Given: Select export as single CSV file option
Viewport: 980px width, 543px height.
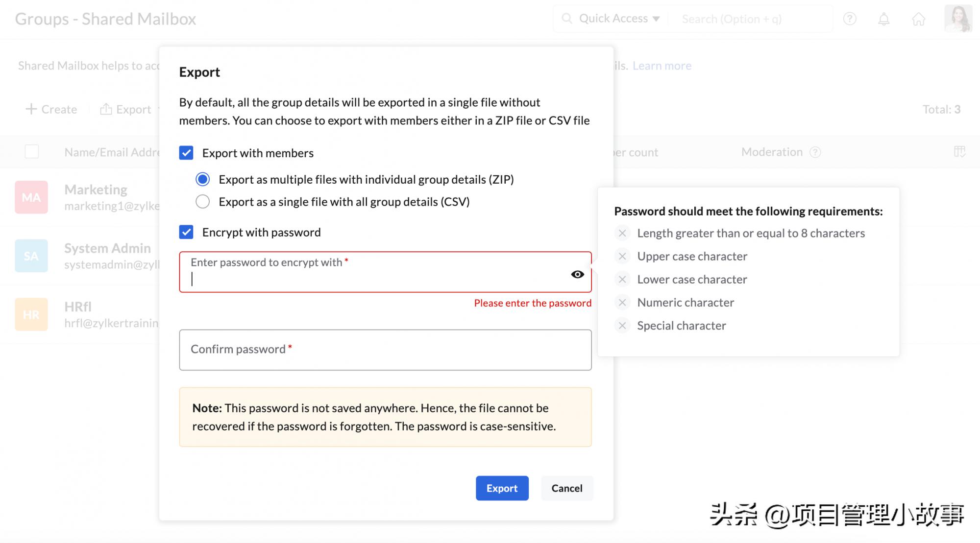Looking at the screenshot, I should [x=202, y=201].
